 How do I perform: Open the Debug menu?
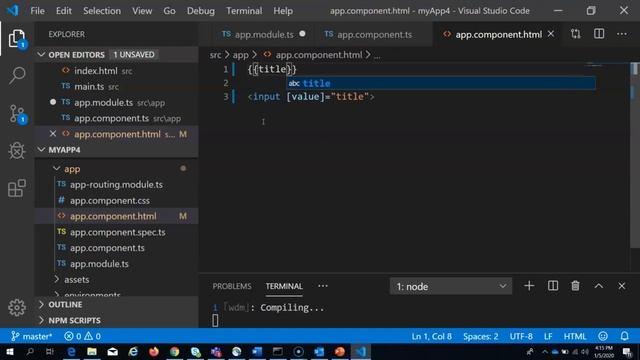point(201,11)
